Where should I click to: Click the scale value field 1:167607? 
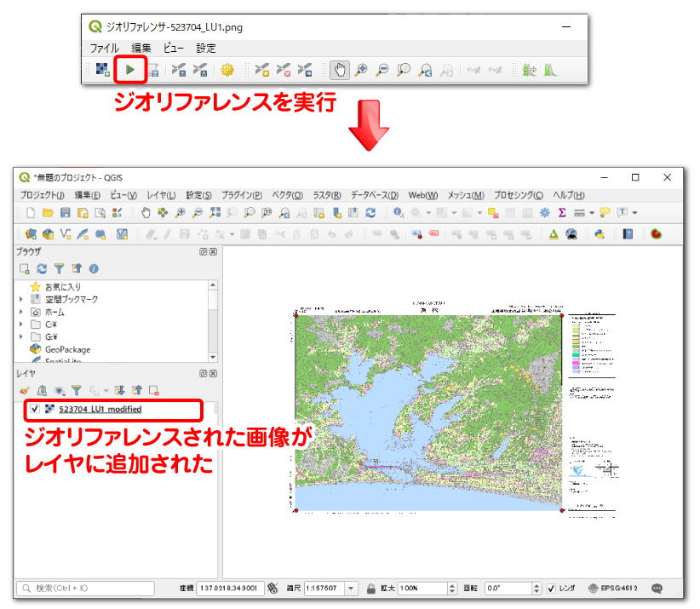[x=324, y=589]
